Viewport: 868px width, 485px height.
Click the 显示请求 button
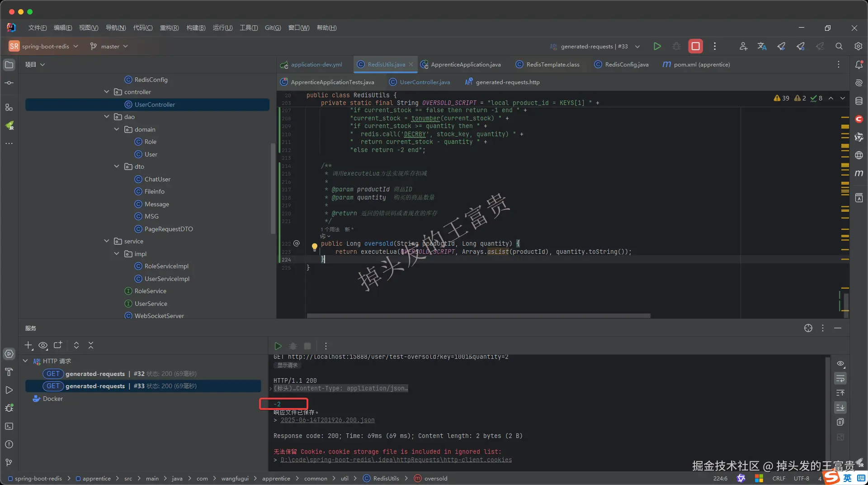click(x=288, y=365)
